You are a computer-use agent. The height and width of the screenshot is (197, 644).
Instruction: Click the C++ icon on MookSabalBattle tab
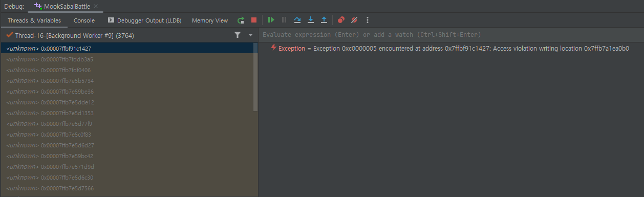pos(38,6)
